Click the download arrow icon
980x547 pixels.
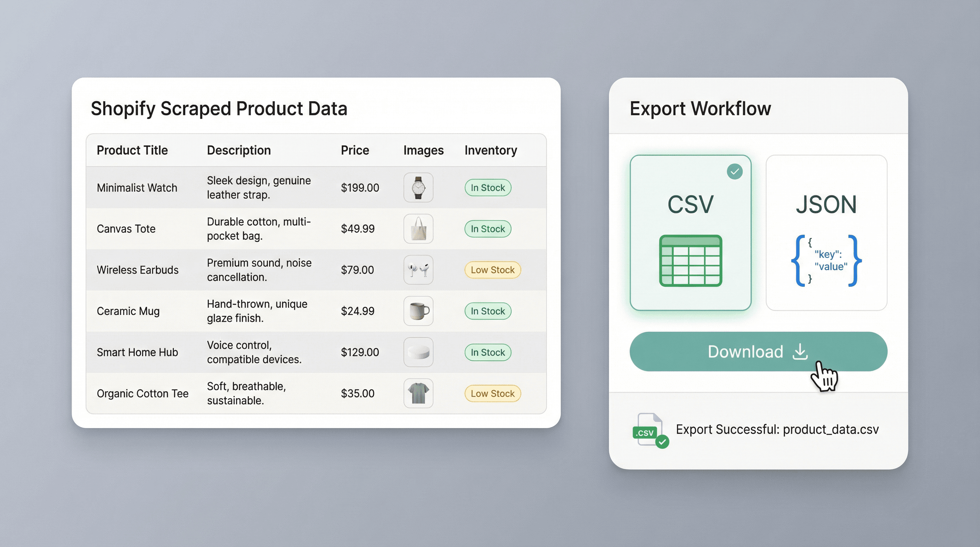point(800,352)
